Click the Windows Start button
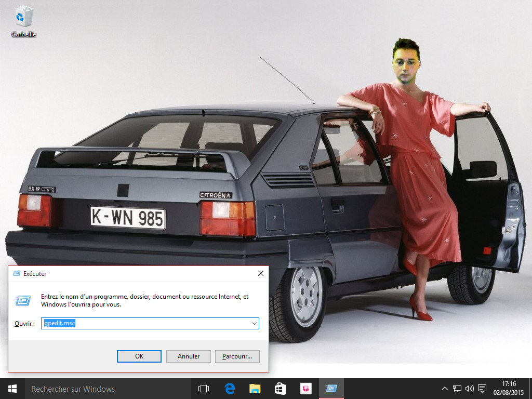The image size is (532, 399). coord(12,388)
